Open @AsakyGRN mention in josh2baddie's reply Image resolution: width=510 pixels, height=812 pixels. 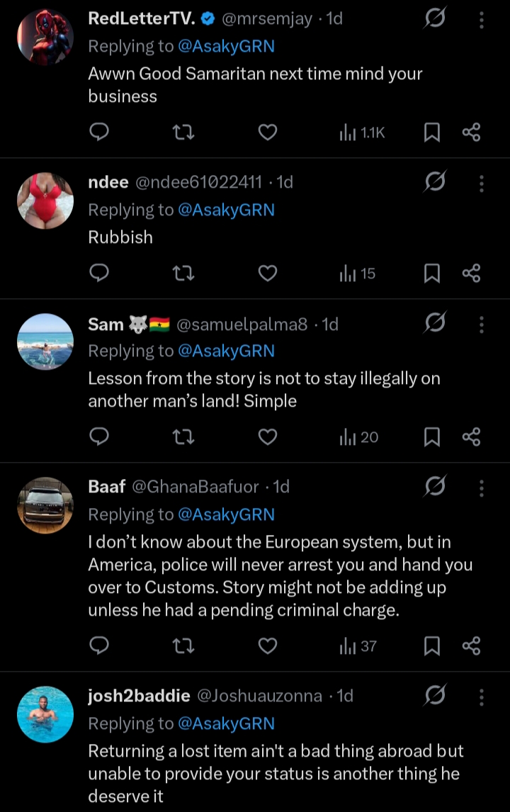click(226, 723)
